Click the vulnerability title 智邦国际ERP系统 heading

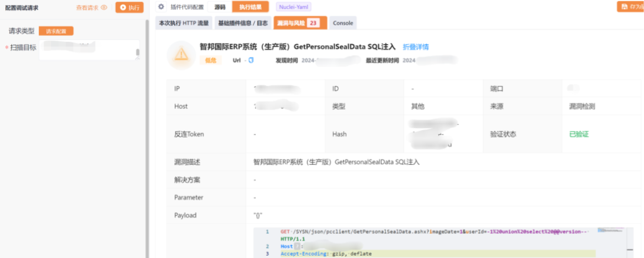point(298,46)
